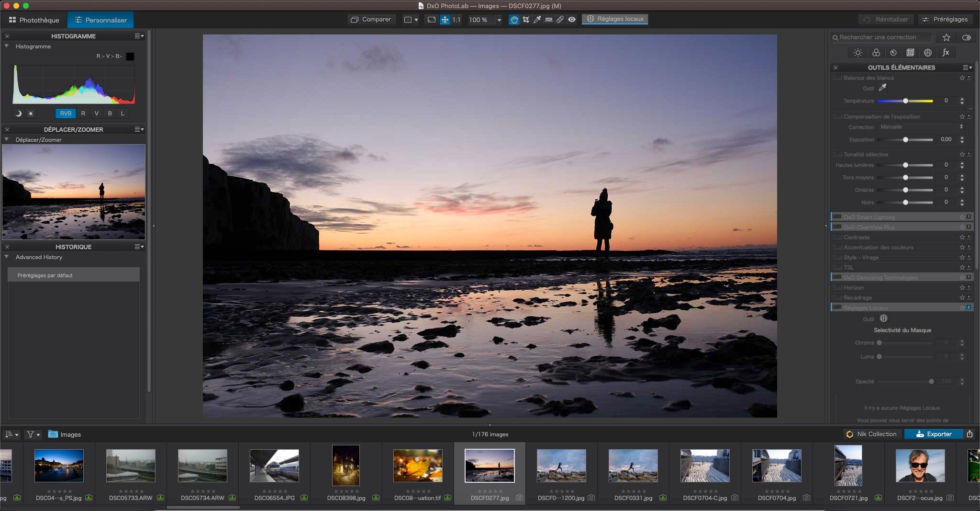Show the Geometry corrections palette icon

910,53
